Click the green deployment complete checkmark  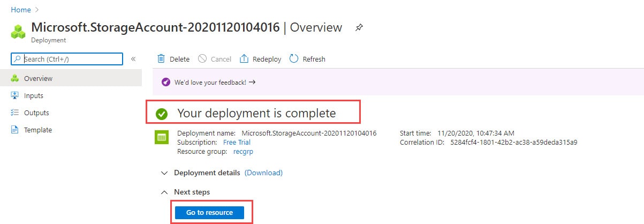[x=161, y=114]
